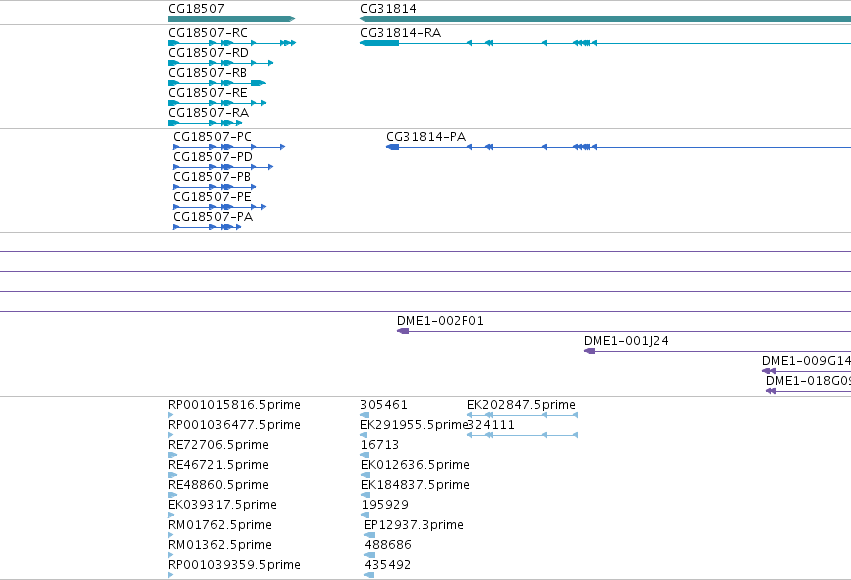Select the CG18507-PD protein label
Screen dimensions: 851x580
[213, 157]
